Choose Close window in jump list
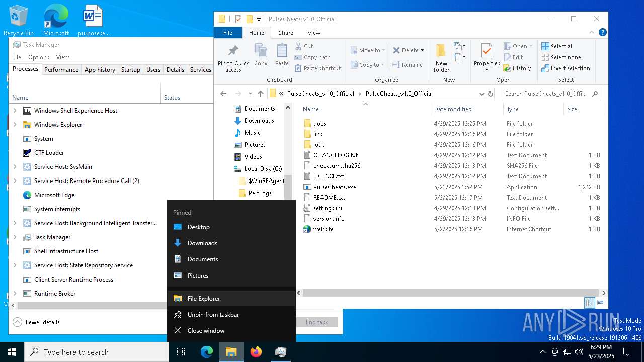The height and width of the screenshot is (362, 644). tap(231, 331)
